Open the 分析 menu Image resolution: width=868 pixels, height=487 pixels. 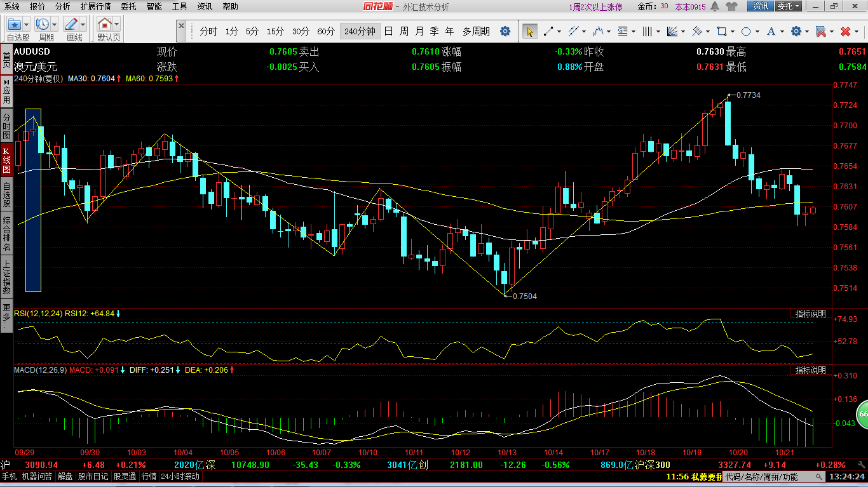pos(63,6)
